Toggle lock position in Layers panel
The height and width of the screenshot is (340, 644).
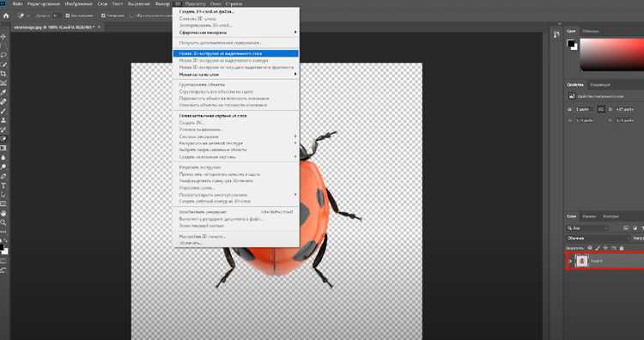click(x=605, y=248)
